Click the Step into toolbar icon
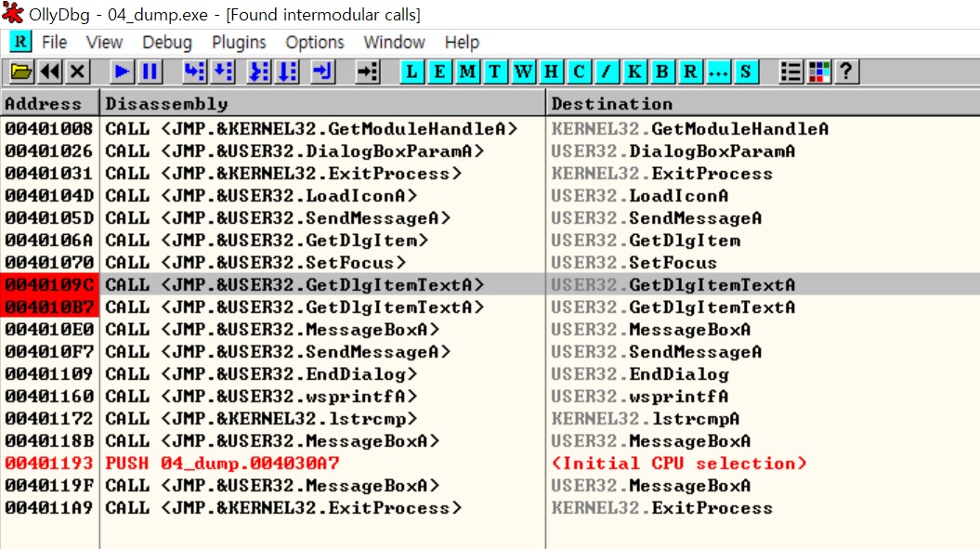 194,72
